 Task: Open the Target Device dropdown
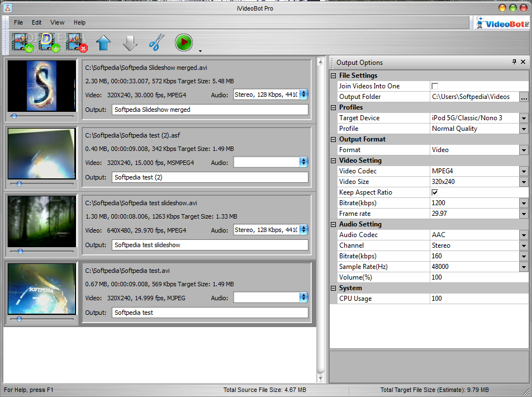tap(524, 118)
